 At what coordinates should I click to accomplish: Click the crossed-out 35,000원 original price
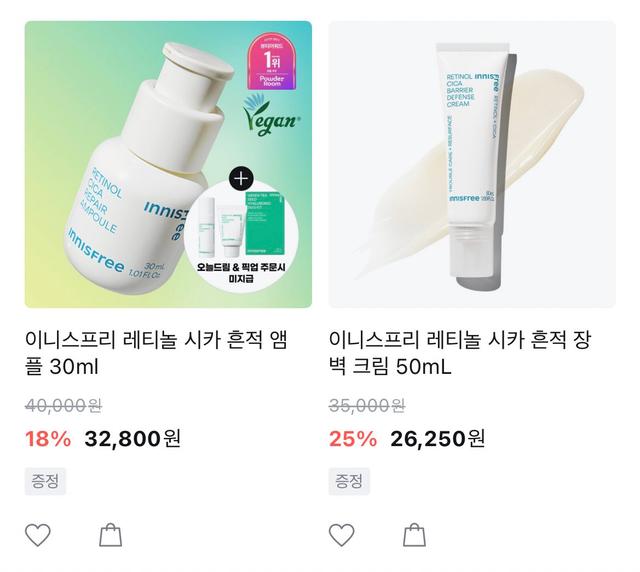(367, 406)
